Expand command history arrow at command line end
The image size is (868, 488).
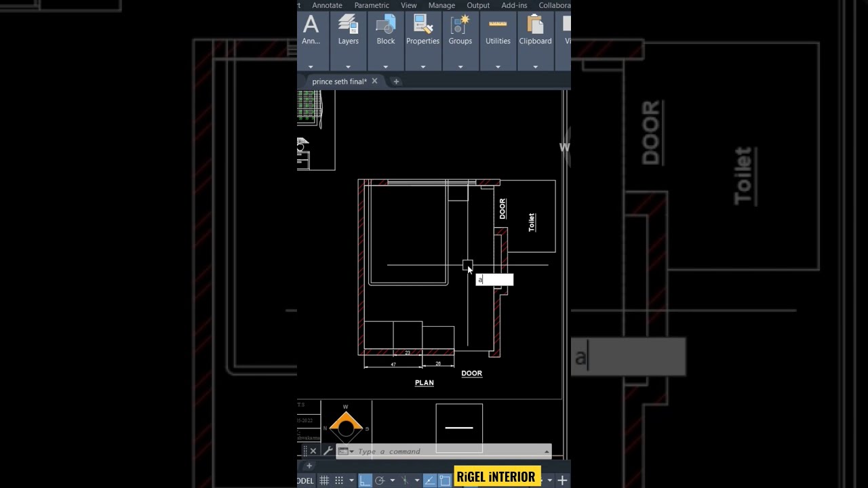tap(547, 451)
